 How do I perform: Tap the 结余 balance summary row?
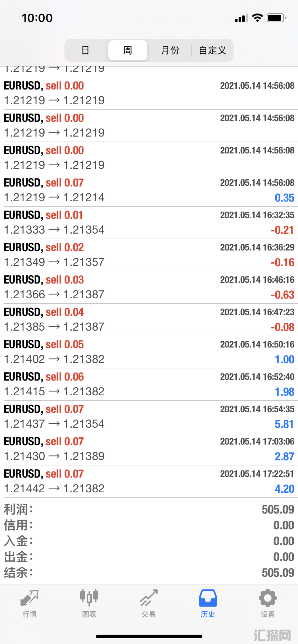click(149, 572)
